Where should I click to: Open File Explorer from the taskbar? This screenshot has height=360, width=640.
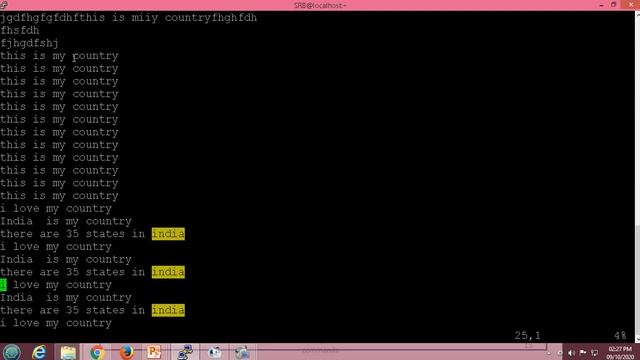point(68,352)
